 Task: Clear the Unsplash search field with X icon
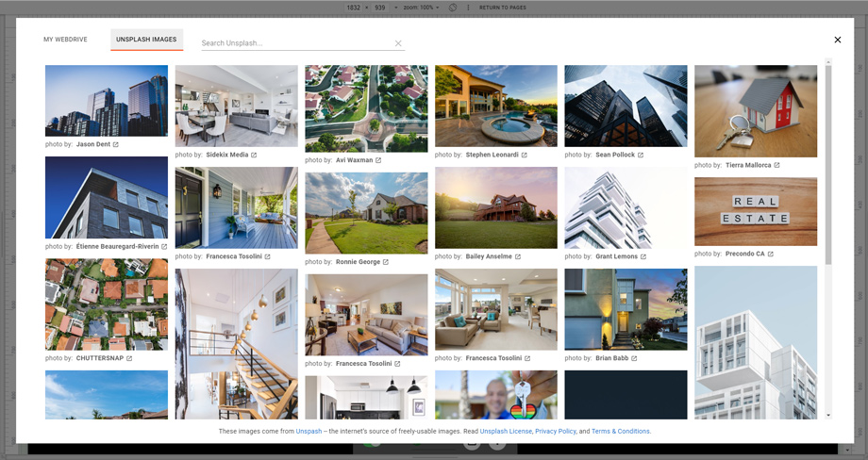click(398, 43)
